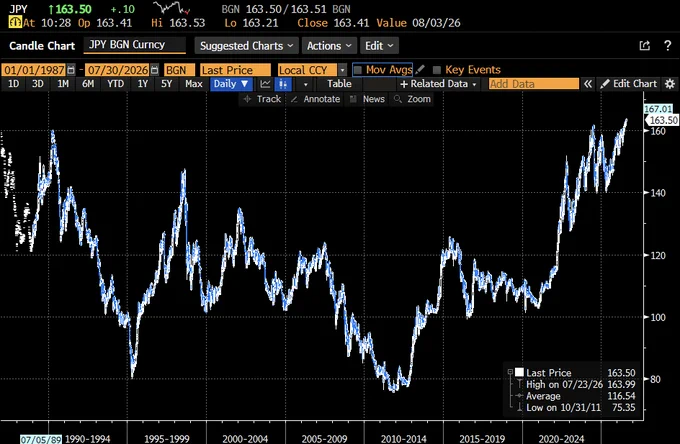Open calendar picker for start date 01/01/1987
This screenshot has height=444, width=680.
coord(71,70)
